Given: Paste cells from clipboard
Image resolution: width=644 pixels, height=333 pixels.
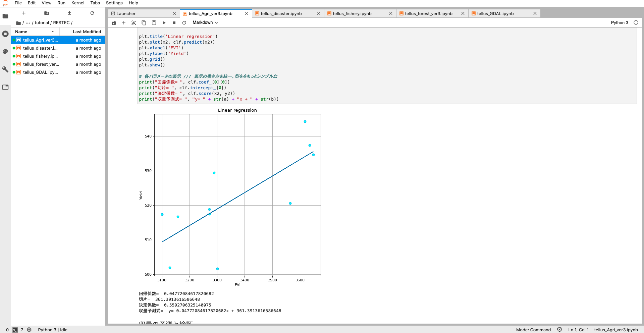Looking at the screenshot, I should tap(154, 23).
